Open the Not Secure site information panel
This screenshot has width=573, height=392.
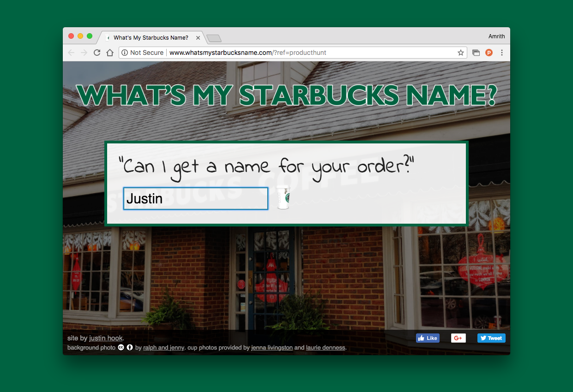pos(125,53)
